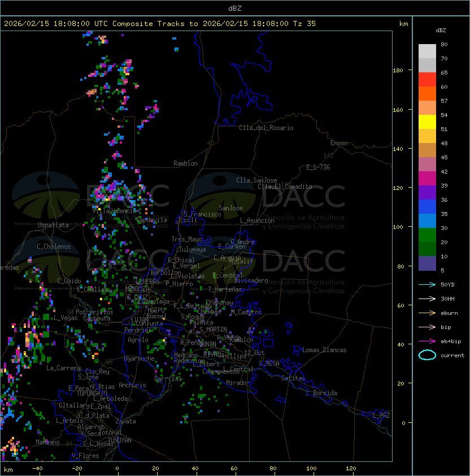The image size is (470, 476).
Task: Click the 'L_Vegas' map label
Action: click(x=66, y=318)
